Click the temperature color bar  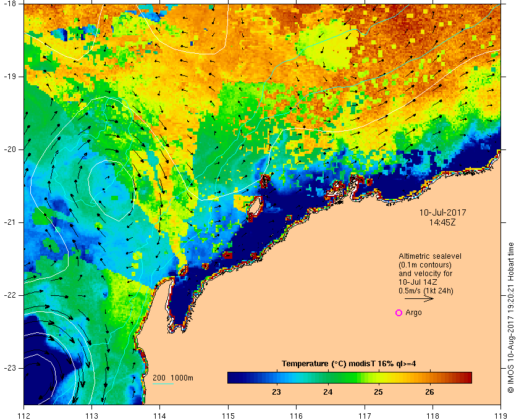coord(350,377)
